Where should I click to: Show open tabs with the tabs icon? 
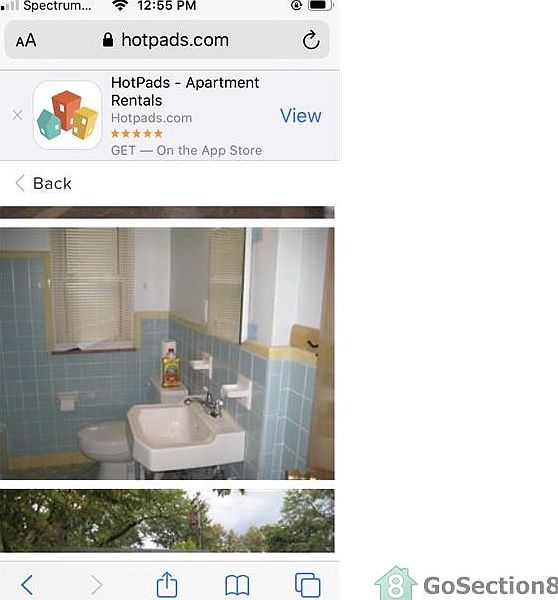click(x=308, y=585)
